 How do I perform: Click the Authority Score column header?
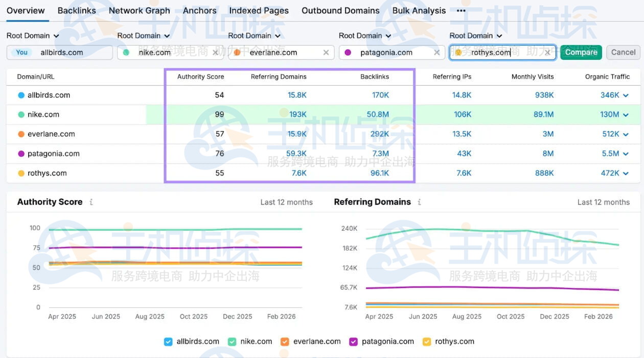200,77
